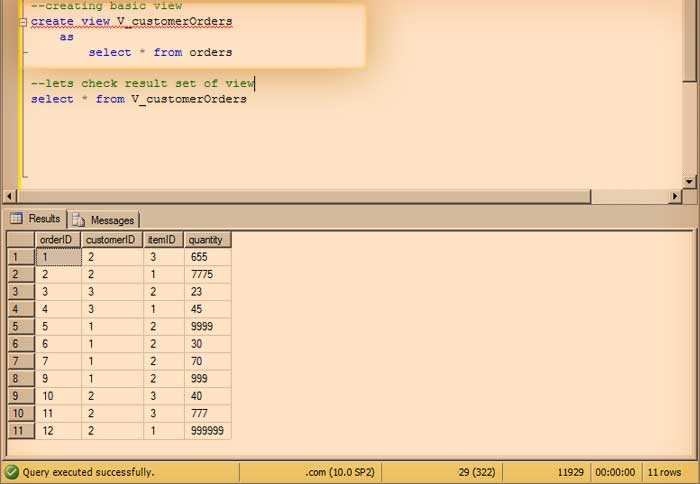Click quantity cell 40
This screenshot has width=700, height=484.
tap(208, 396)
